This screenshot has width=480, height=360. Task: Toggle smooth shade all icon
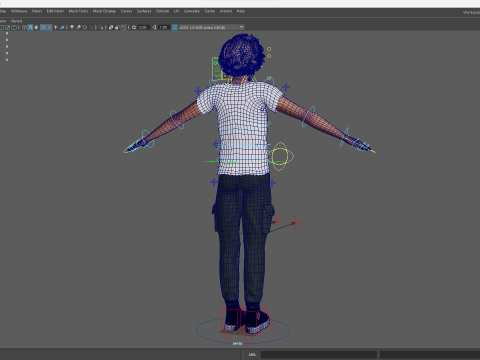pos(30,27)
